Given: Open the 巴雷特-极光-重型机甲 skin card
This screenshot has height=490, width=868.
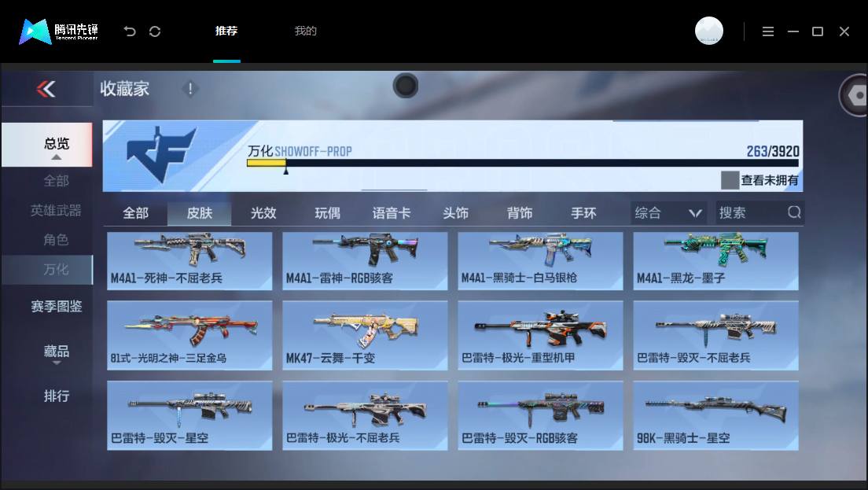Looking at the screenshot, I should pos(540,336).
